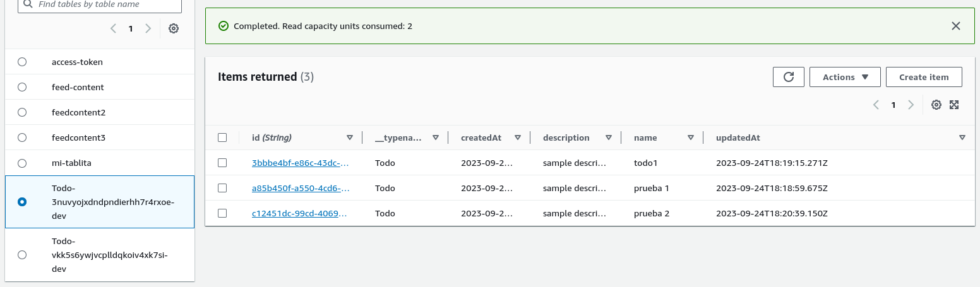Click next page arrow in tables list

[148, 28]
